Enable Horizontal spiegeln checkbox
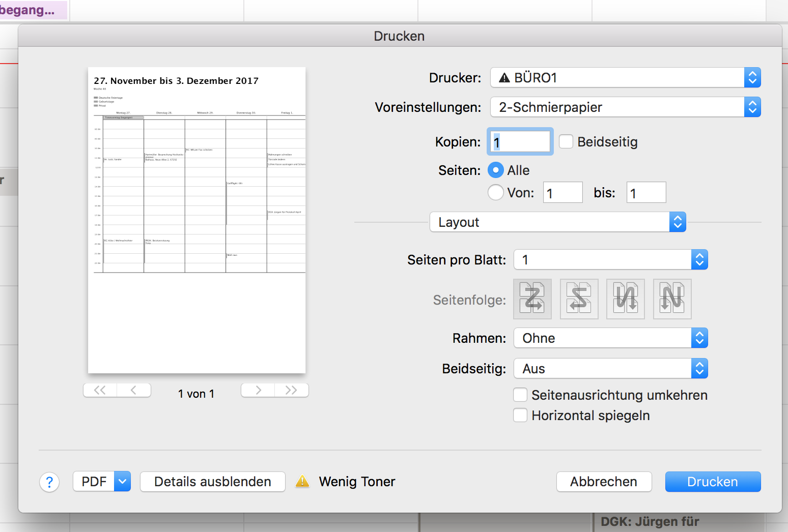 [x=520, y=415]
